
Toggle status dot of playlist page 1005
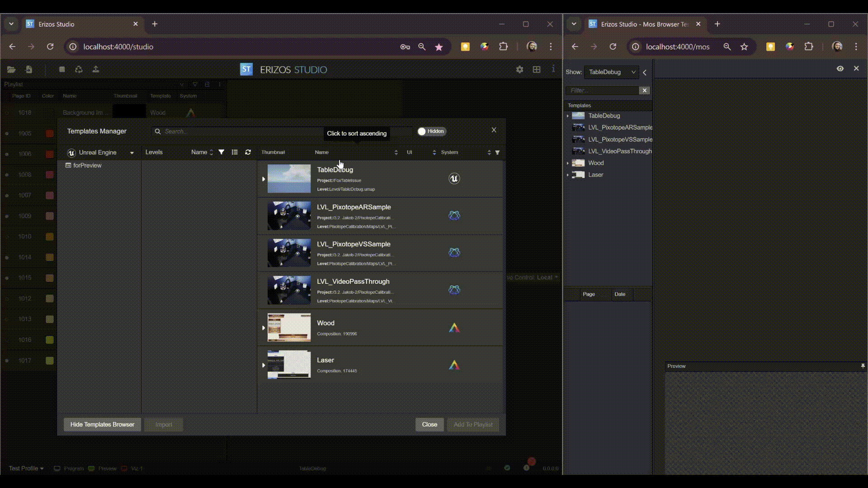click(x=7, y=133)
